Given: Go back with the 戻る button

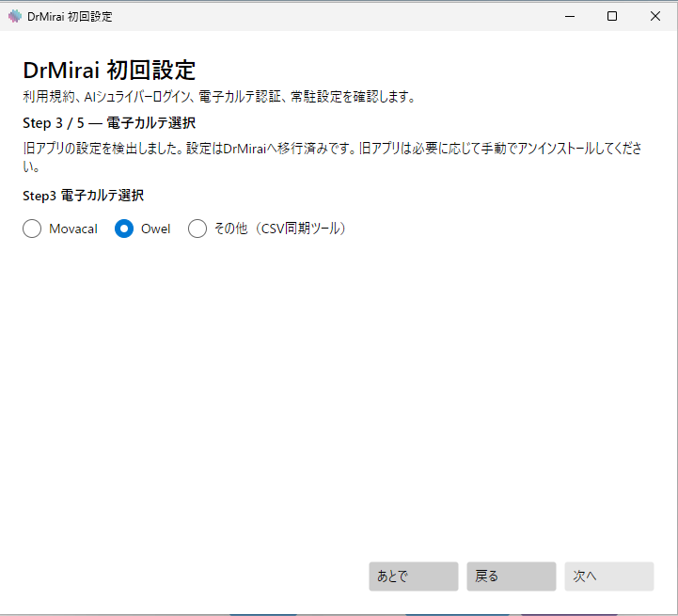Looking at the screenshot, I should pos(512,577).
